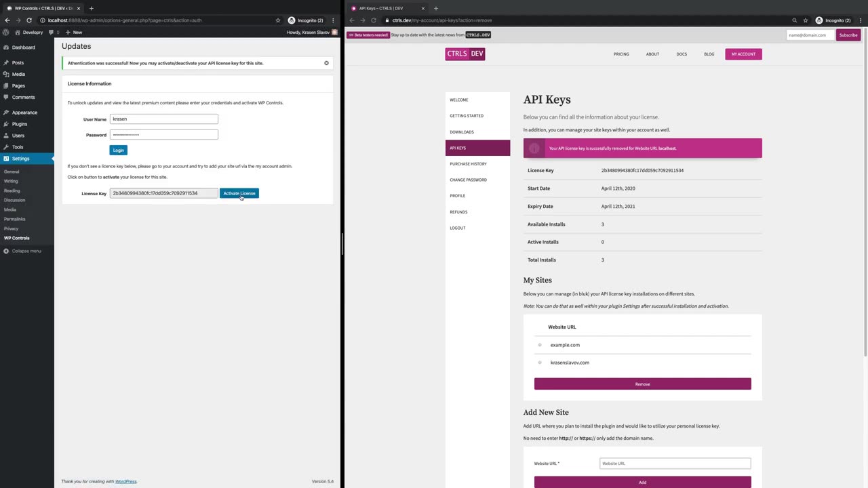Select the API Keys browser tab
Screen dimensions: 868x488
coord(387,8)
